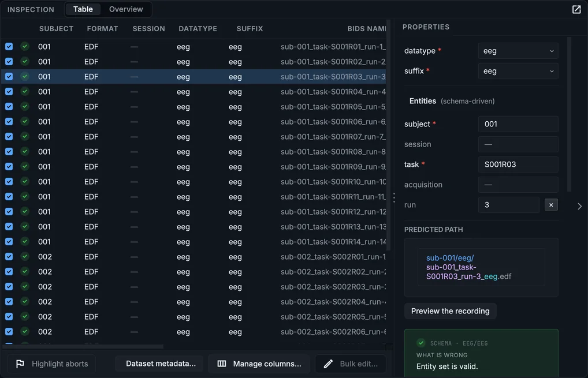This screenshot has width=588, height=378.
Task: Uncheck the sub-001 S001R01 row checkbox
Action: click(x=9, y=46)
